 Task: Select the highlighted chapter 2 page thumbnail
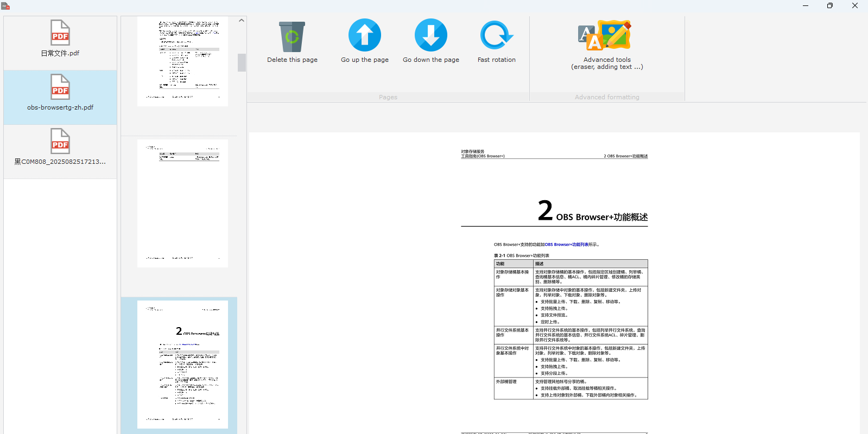[x=182, y=365]
